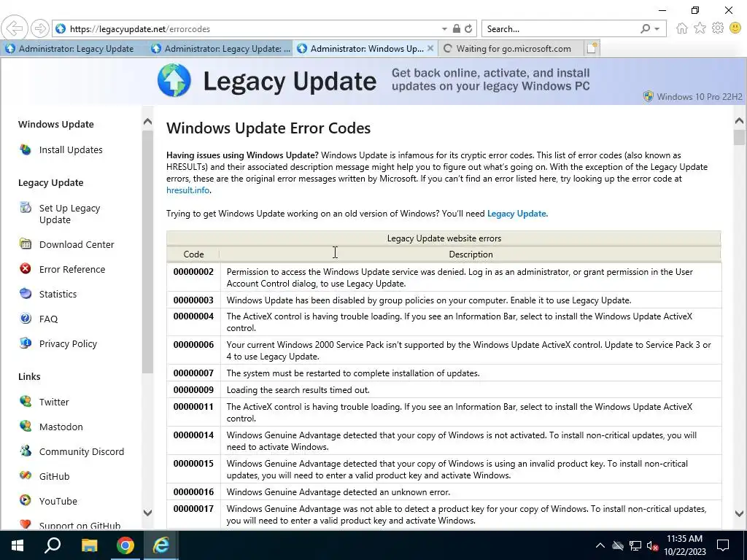Click the Privacy Policy info icon
This screenshot has width=747, height=560.
(26, 343)
